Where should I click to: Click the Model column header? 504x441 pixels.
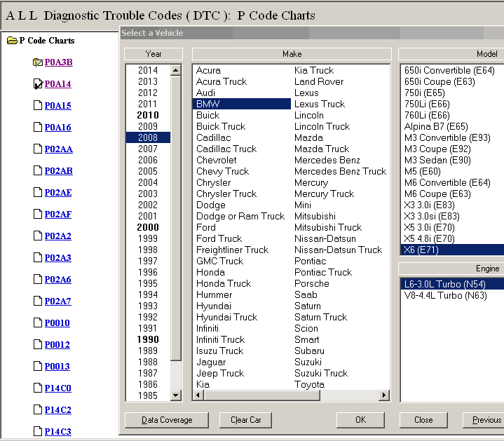451,54
